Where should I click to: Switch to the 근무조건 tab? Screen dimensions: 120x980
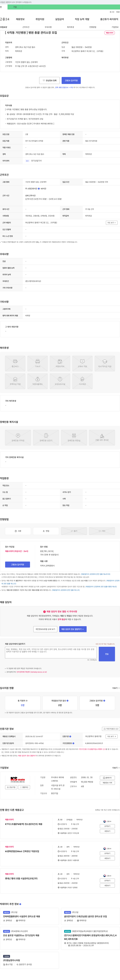pyautogui.click(x=26, y=27)
